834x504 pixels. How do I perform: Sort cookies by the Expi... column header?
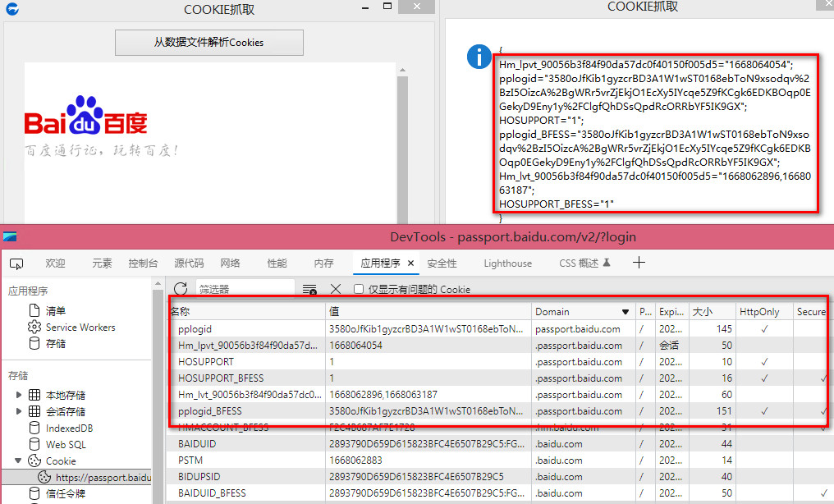point(671,312)
